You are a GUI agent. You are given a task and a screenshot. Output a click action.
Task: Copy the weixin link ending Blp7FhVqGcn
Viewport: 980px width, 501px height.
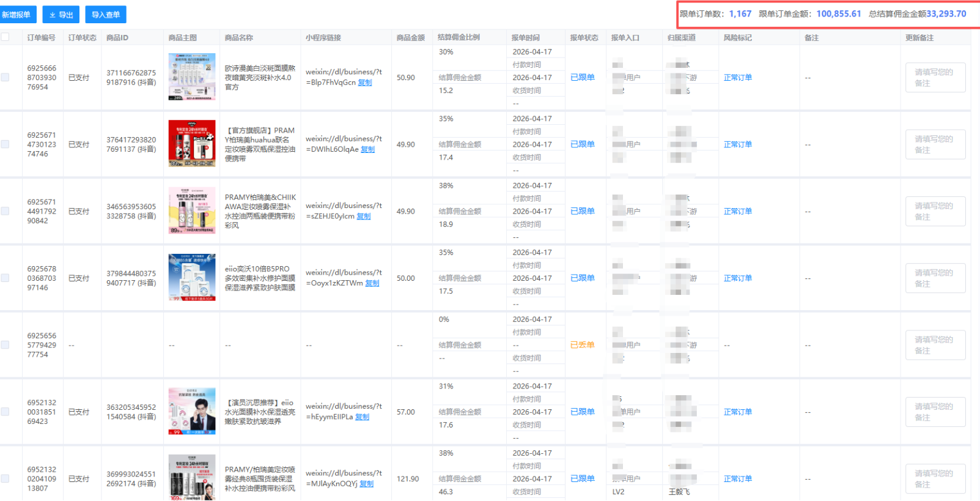click(x=365, y=83)
